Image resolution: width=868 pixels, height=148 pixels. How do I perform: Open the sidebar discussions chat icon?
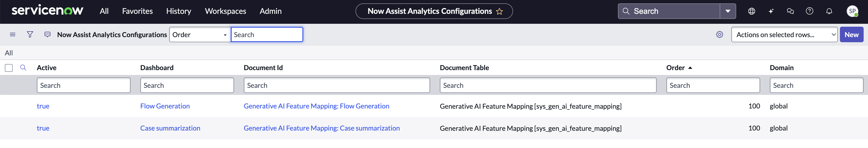click(790, 11)
